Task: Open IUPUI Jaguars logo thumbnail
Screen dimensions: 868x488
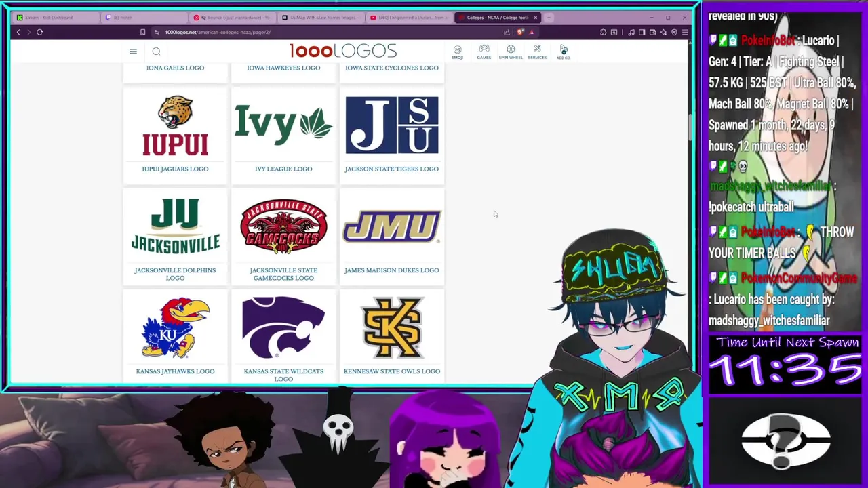Action: tap(175, 126)
